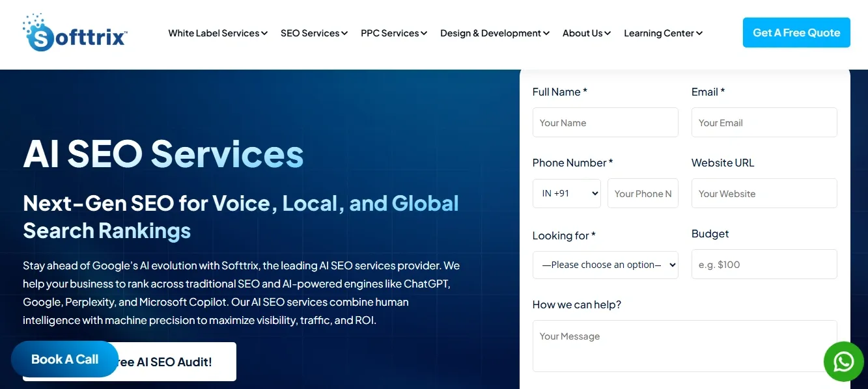Focus the Full Name field
This screenshot has height=389, width=868.
605,122
